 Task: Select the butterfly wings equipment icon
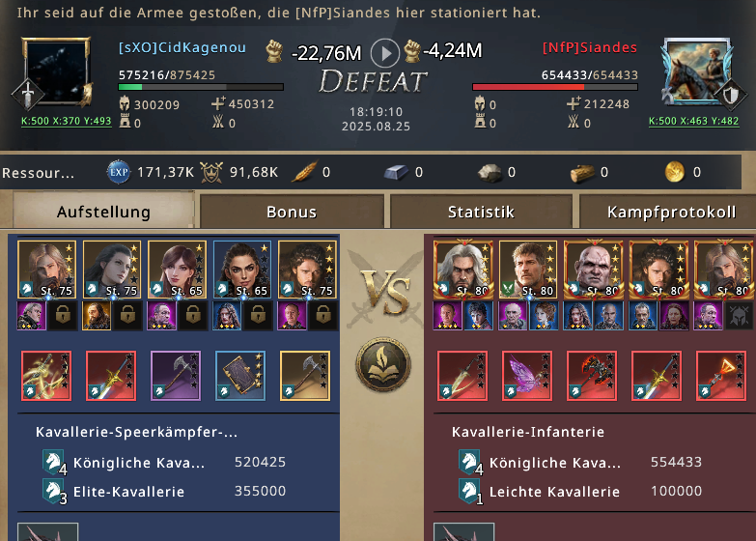[x=527, y=376]
